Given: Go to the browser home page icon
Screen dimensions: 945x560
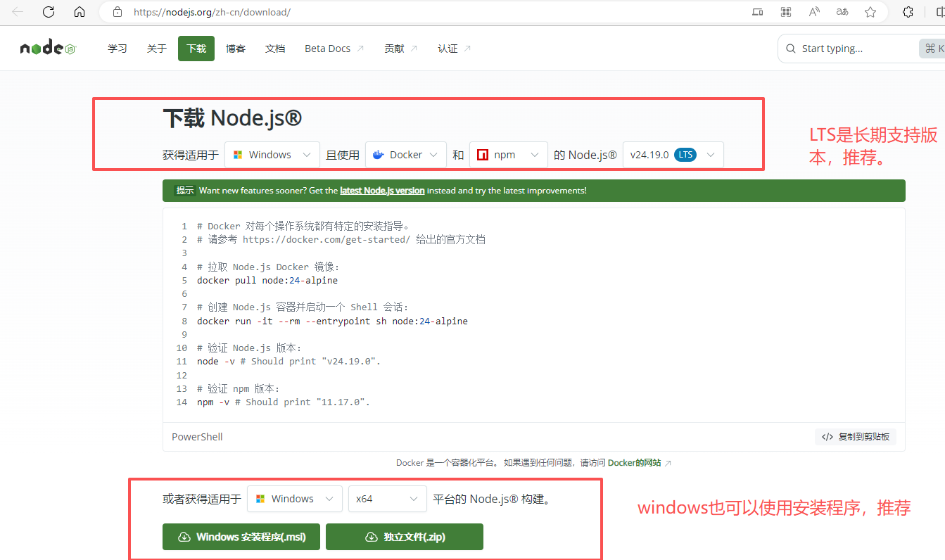Looking at the screenshot, I should click(x=80, y=12).
